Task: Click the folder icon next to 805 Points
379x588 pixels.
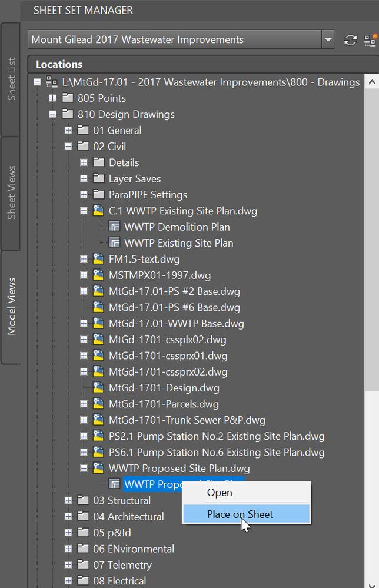Action: (68, 98)
